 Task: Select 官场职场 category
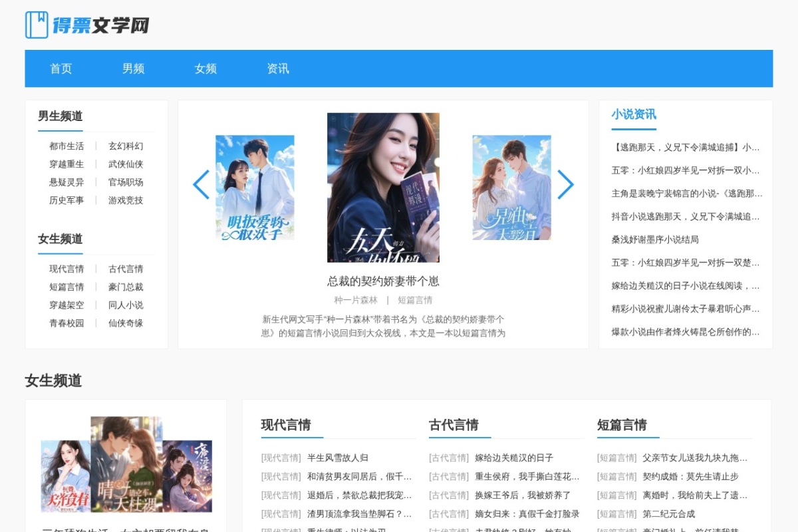[126, 182]
